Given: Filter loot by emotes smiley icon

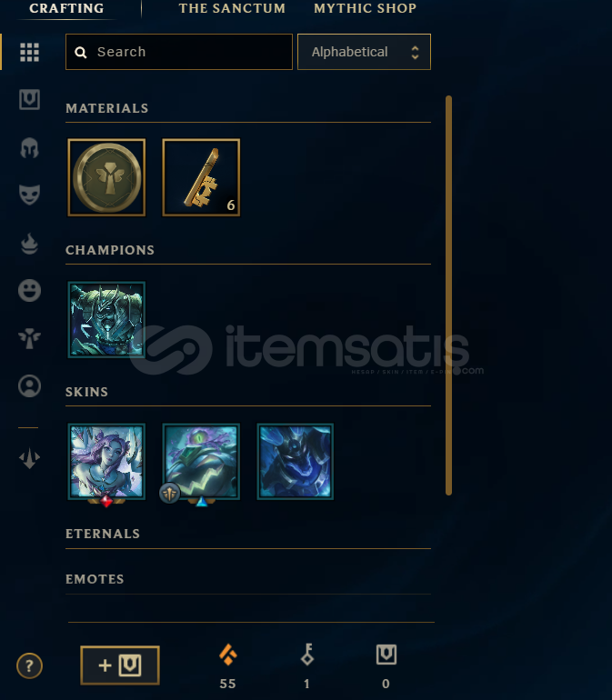Looking at the screenshot, I should [29, 291].
